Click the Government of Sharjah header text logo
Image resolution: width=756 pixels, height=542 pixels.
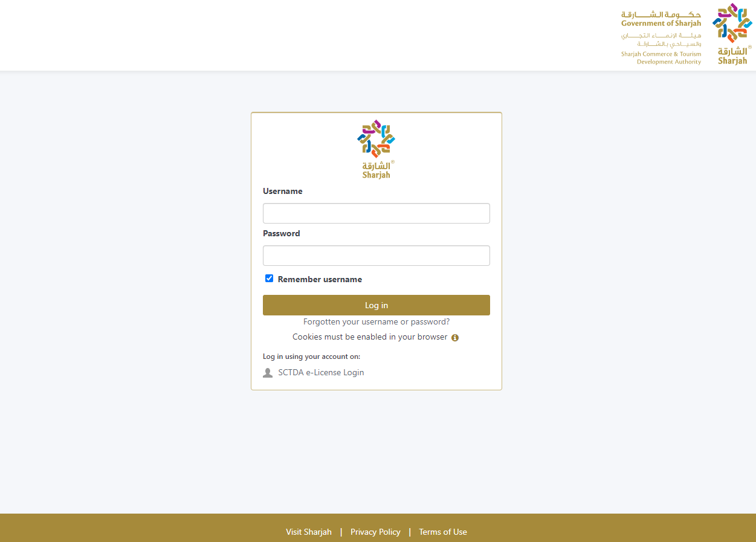[661, 19]
